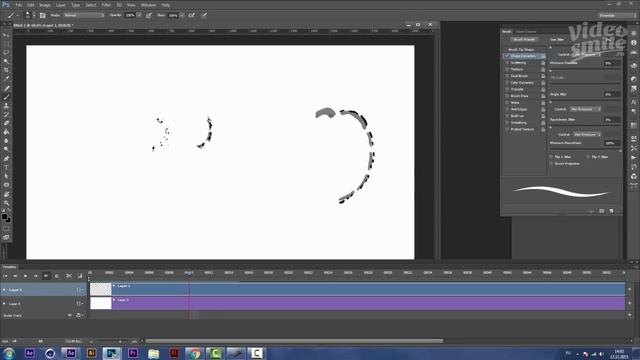
Task: Open Adobe Illustrator from taskbar
Action: click(x=91, y=353)
